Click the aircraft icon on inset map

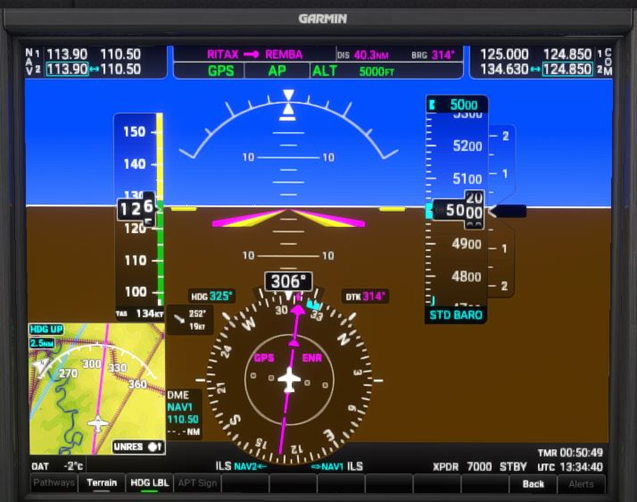pyautogui.click(x=98, y=424)
